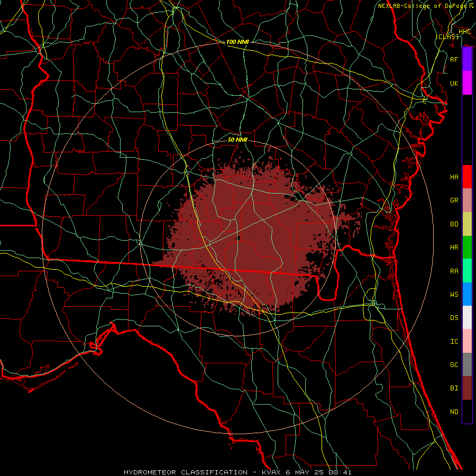Screen dimensions: 476x476
Task: Click the GR legend label
Action: (454, 200)
